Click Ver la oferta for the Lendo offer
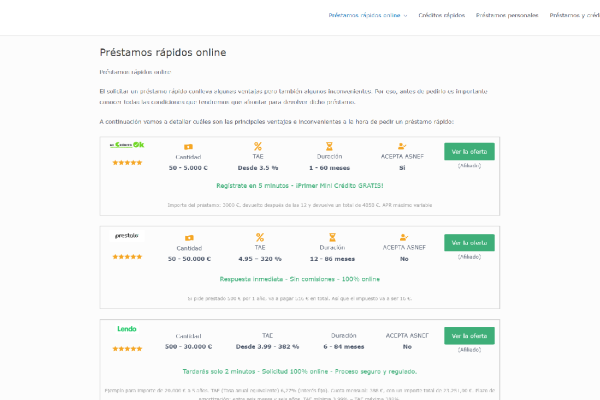Viewport: 600px width, 400px height. pos(469,336)
